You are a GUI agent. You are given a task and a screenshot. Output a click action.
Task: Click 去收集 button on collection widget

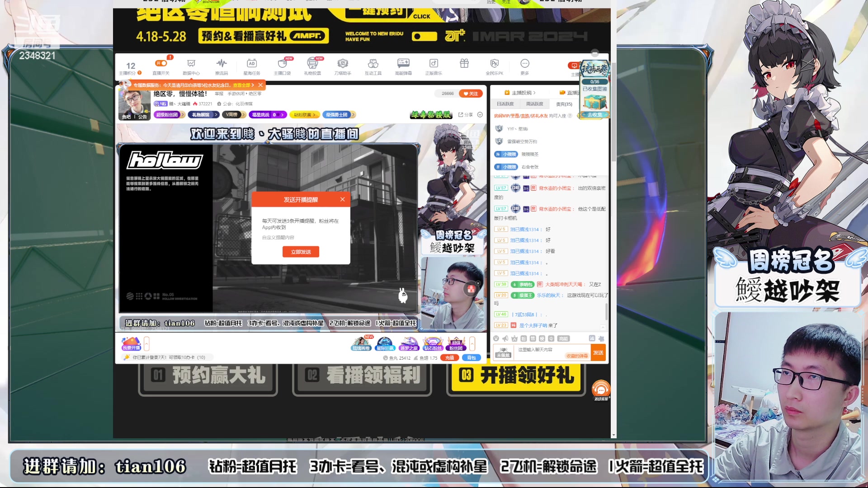click(594, 115)
